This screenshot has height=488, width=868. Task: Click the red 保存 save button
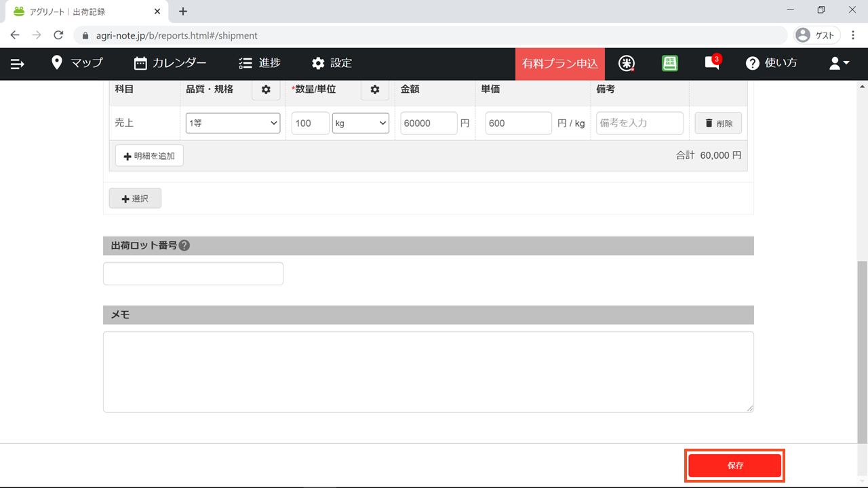(735, 466)
